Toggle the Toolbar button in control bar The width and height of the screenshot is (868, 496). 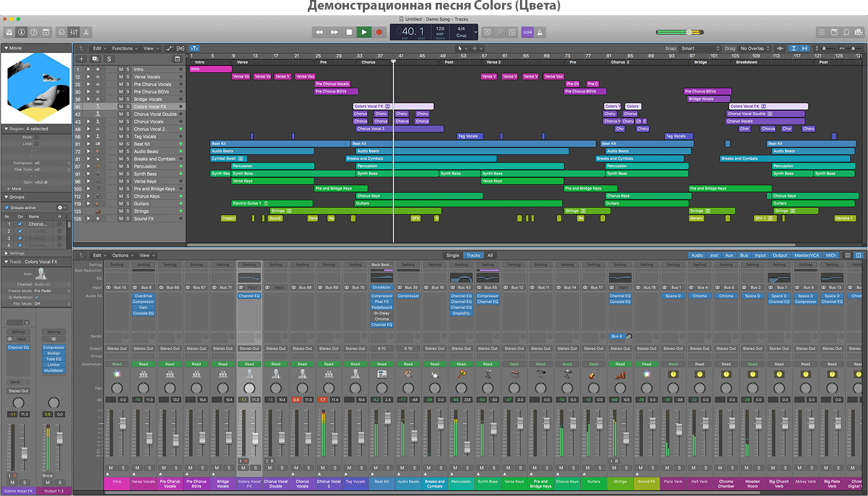point(46,32)
